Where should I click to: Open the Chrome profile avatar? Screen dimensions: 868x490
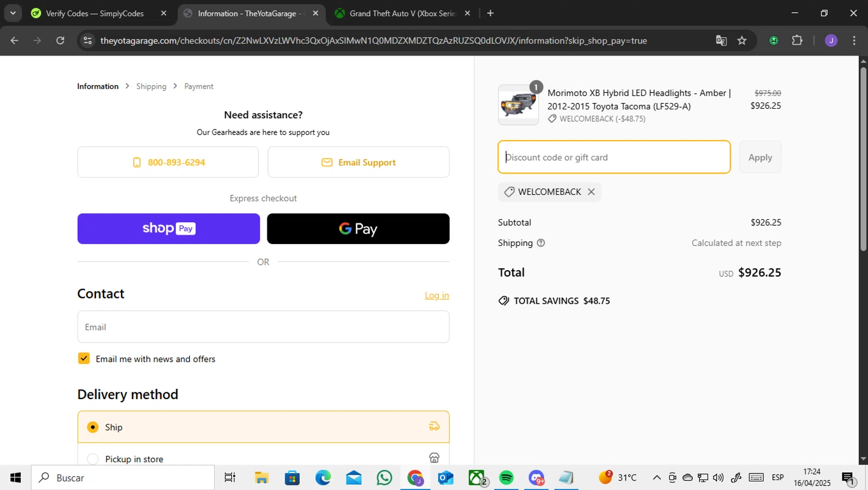[x=831, y=40]
